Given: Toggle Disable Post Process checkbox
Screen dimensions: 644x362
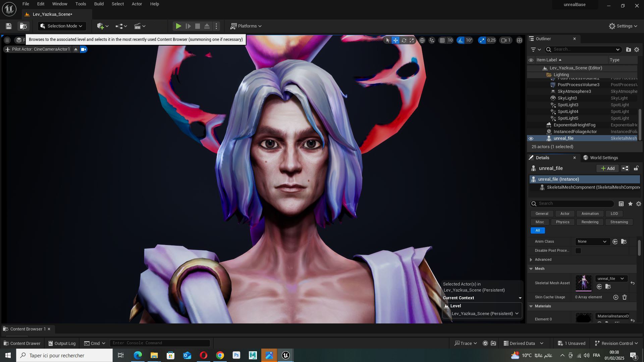Looking at the screenshot, I should click(578, 251).
